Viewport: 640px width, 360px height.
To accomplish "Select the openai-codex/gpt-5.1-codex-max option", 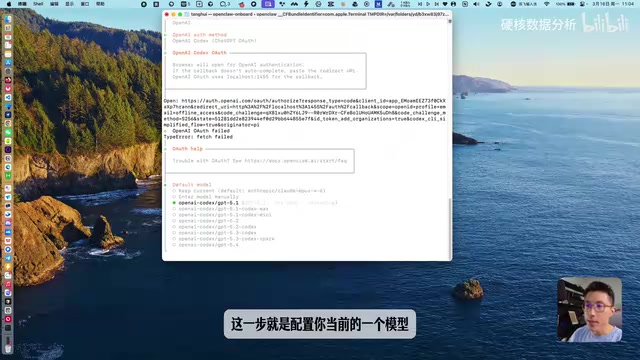I will (220, 209).
